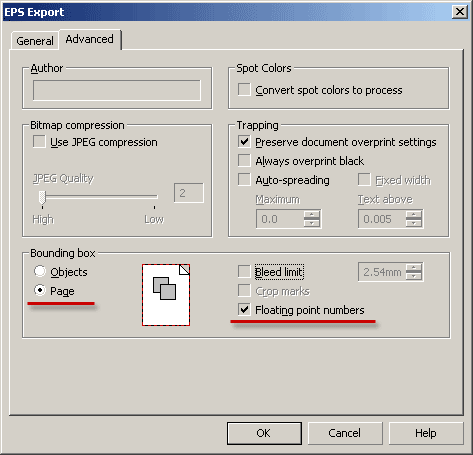Select the Page bounding box radio button
The height and width of the screenshot is (455, 473).
pos(40,291)
